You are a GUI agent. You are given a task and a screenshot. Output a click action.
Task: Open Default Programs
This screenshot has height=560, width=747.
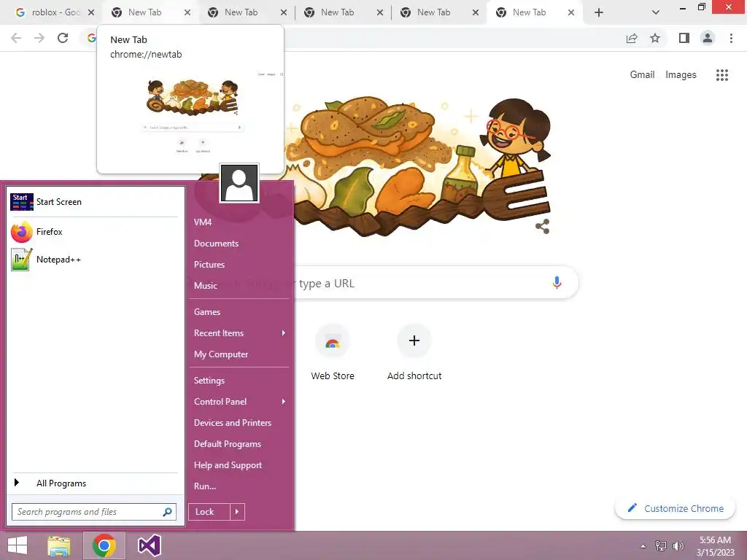(228, 444)
